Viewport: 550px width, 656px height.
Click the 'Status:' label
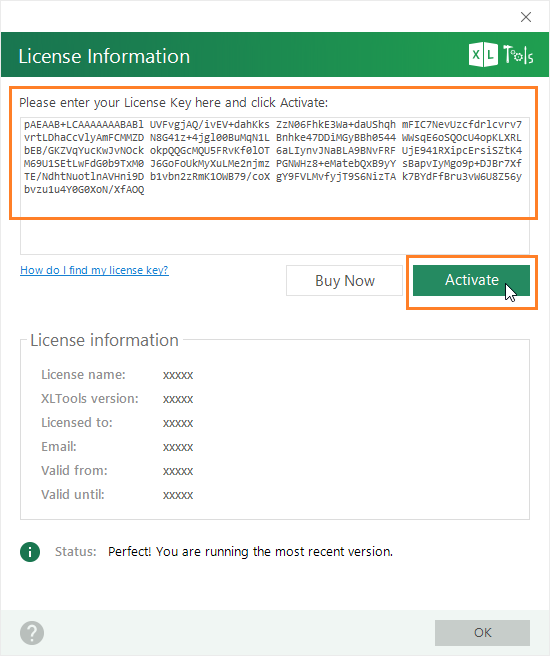point(76,552)
